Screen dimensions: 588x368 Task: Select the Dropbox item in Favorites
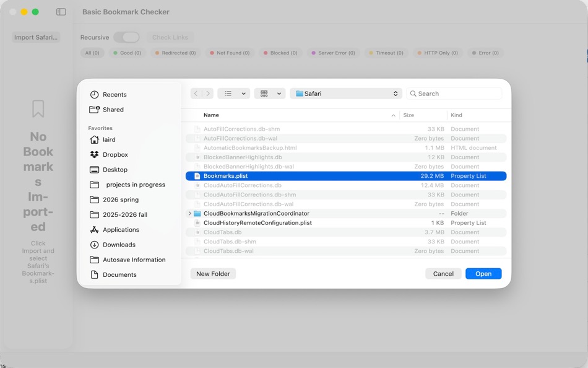pyautogui.click(x=115, y=154)
